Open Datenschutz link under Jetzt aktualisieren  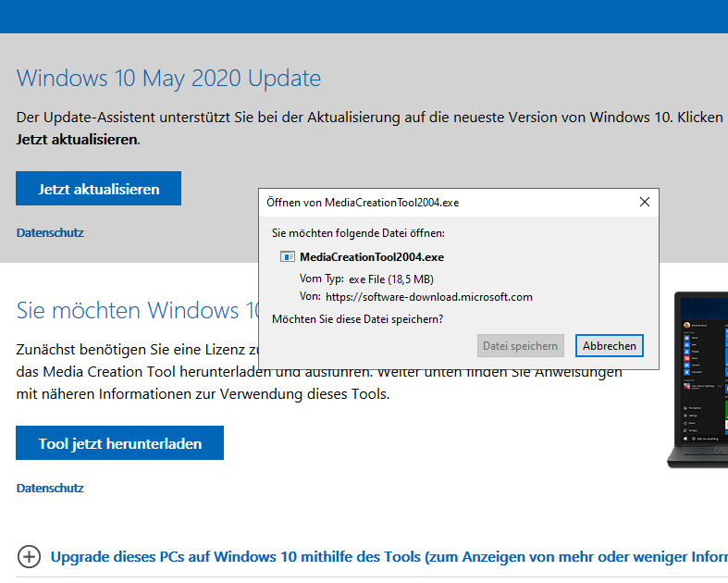[50, 232]
